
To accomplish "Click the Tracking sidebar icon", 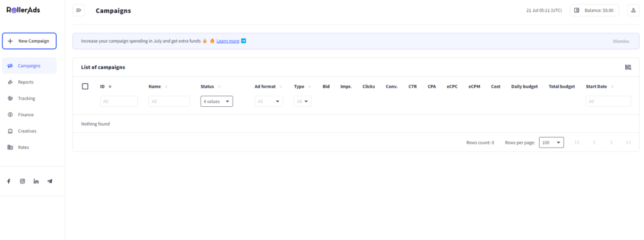I will (x=10, y=99).
